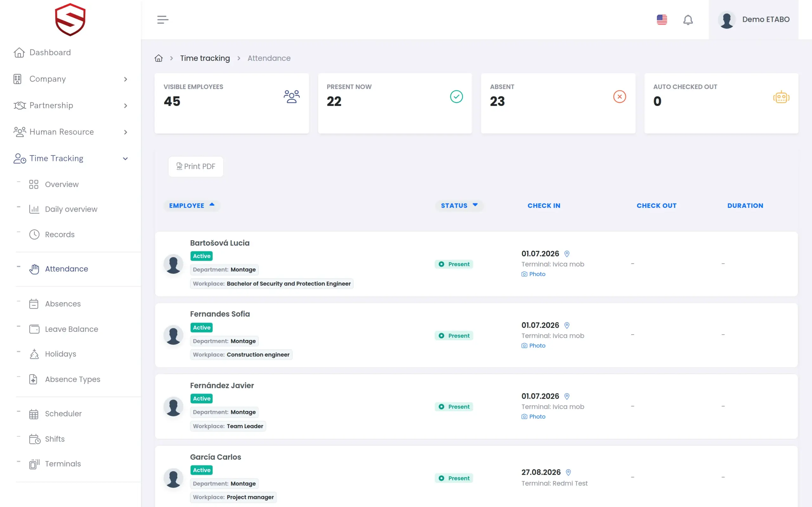The height and width of the screenshot is (507, 812).
Task: Open the Demo ETABO user avatar
Action: pyautogui.click(x=727, y=20)
